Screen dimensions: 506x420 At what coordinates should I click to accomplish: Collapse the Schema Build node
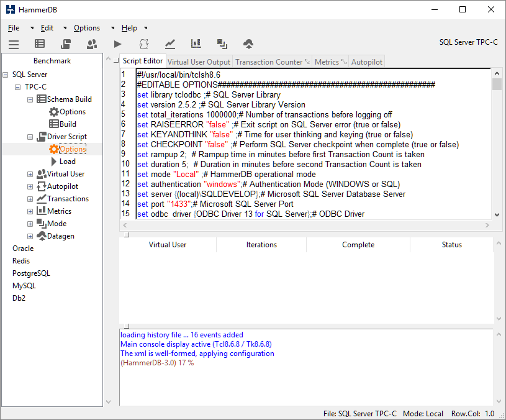tap(30, 99)
